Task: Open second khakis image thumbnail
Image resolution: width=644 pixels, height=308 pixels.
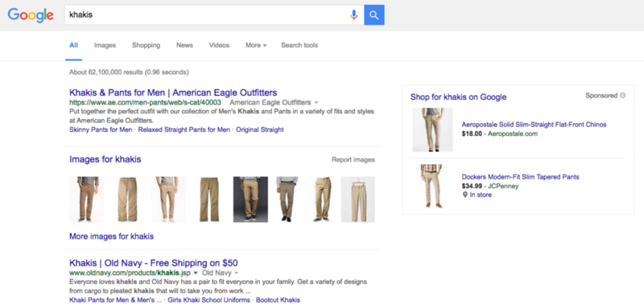Action: click(x=127, y=199)
